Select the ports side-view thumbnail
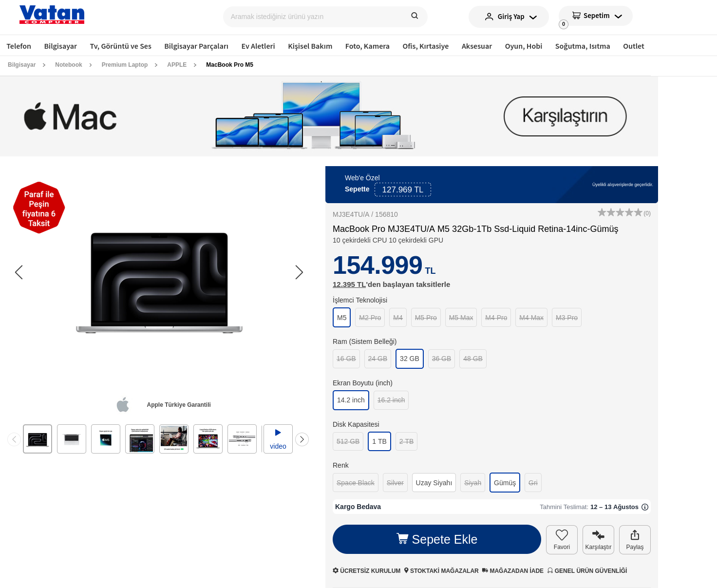This screenshot has width=717, height=588. [242, 439]
